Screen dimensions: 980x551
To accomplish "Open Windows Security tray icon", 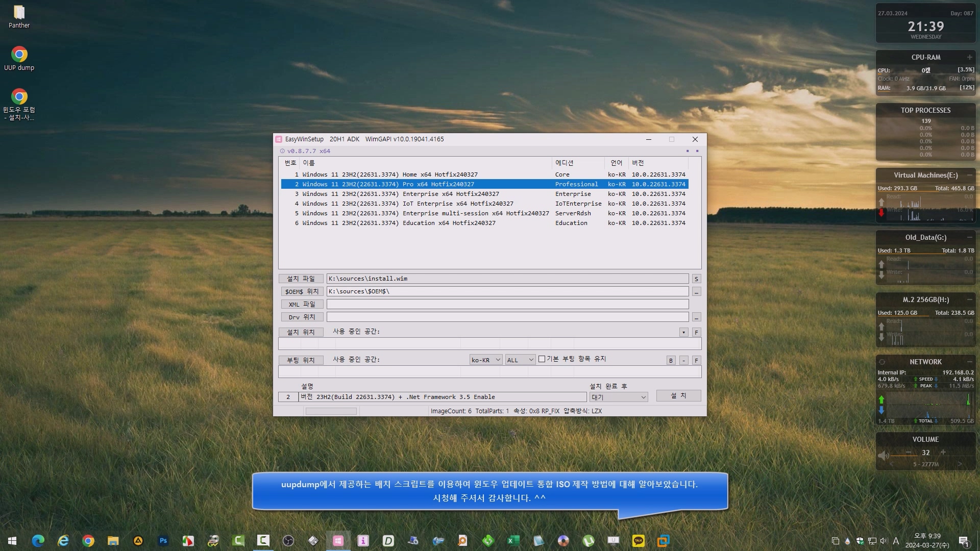I will tap(860, 541).
